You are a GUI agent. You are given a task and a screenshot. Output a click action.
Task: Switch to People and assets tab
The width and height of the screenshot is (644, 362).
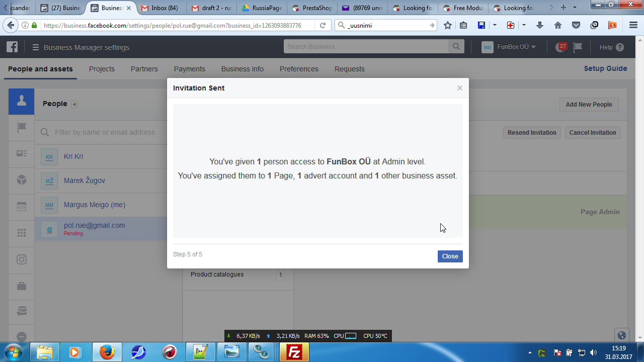coord(40,69)
